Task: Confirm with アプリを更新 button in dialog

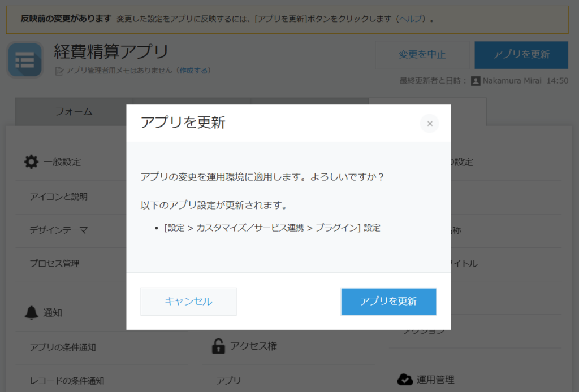Action: click(388, 302)
